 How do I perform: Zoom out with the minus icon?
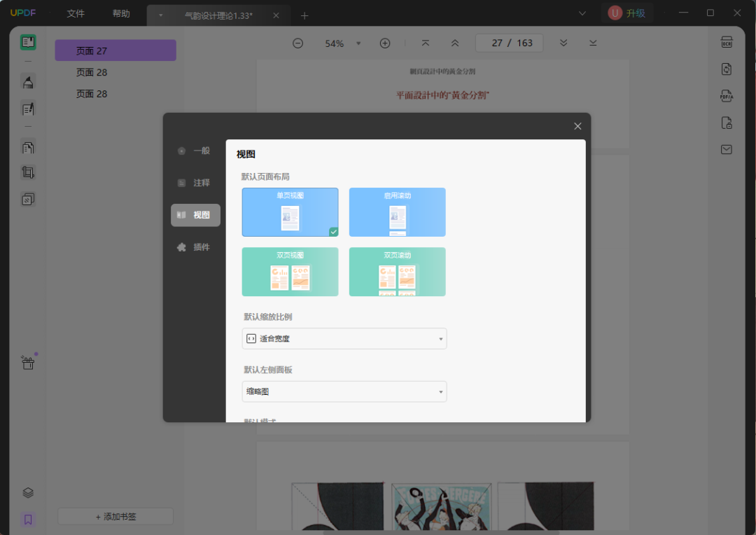[x=298, y=43]
